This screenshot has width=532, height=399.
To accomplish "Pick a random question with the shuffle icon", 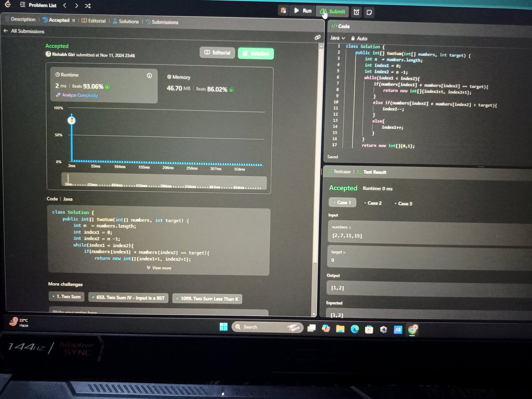I will pyautogui.click(x=87, y=6).
